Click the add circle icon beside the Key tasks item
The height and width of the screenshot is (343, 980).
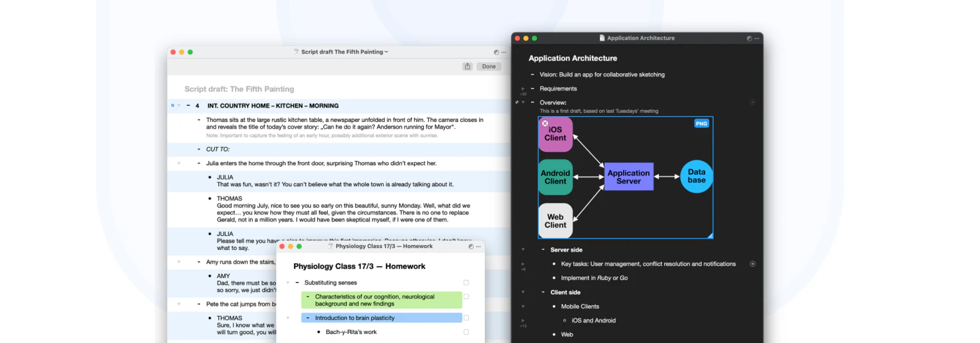(x=752, y=264)
